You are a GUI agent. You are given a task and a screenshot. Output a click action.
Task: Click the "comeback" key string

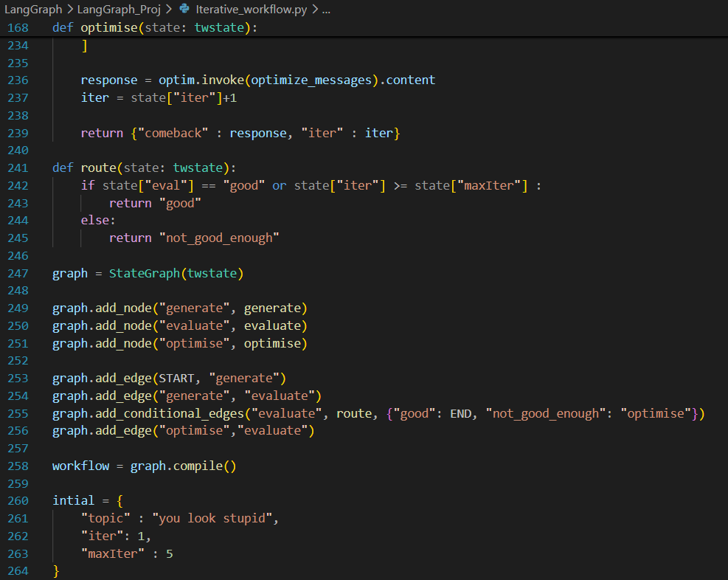173,134
